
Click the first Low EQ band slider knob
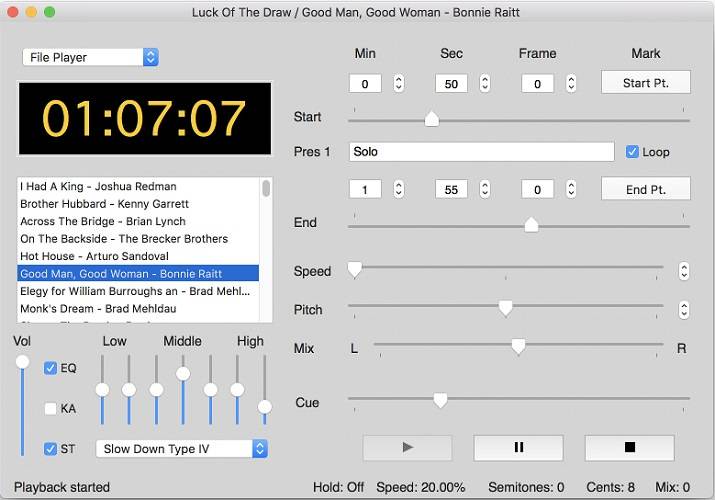(102, 390)
